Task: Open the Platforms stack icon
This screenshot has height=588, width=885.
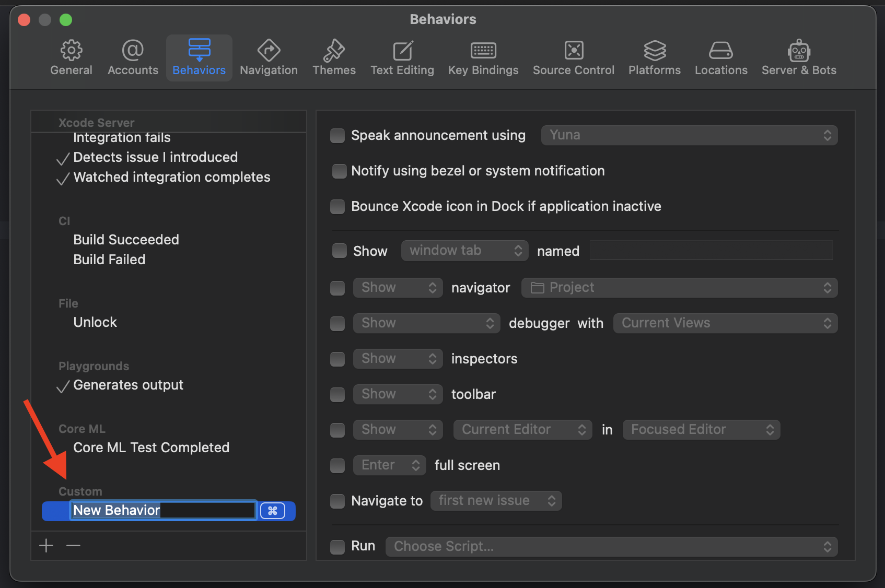Action: click(x=655, y=51)
